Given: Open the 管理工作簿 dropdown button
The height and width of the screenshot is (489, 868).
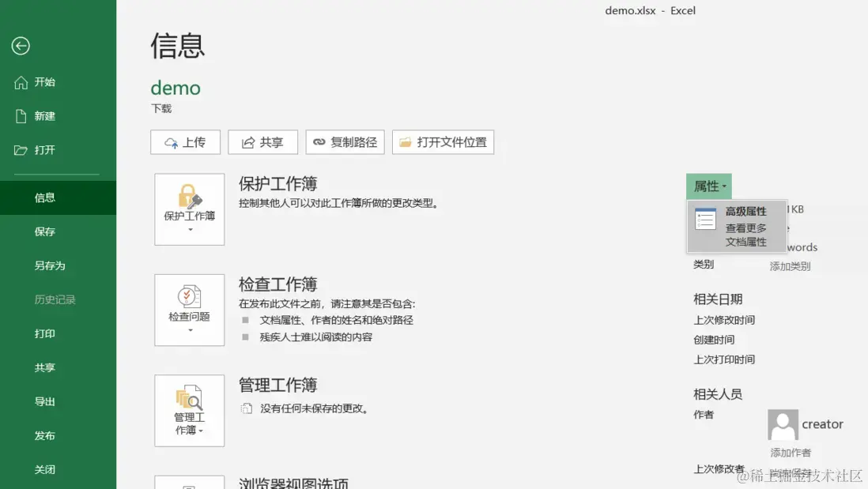Looking at the screenshot, I should pos(189,411).
